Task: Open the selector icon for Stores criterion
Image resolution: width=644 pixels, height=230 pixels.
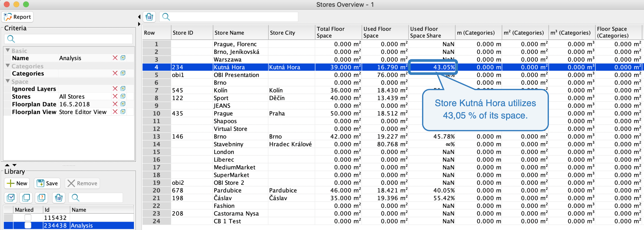Action: click(x=123, y=96)
